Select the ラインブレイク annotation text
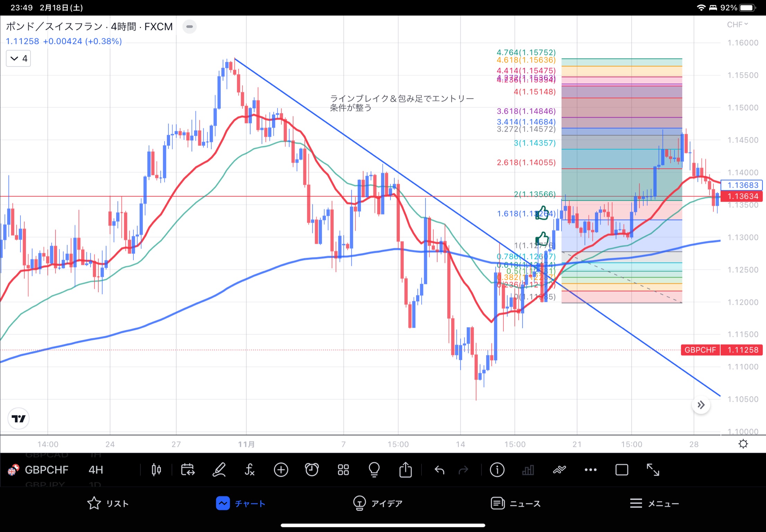The width and height of the screenshot is (766, 532). 402,103
